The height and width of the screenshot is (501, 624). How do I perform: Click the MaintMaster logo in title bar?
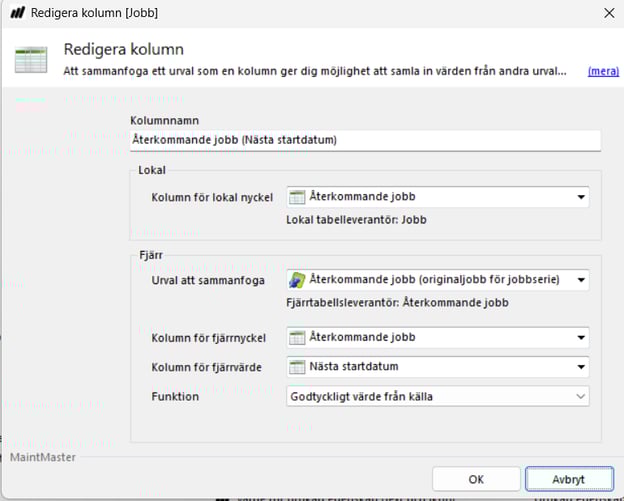(x=17, y=13)
